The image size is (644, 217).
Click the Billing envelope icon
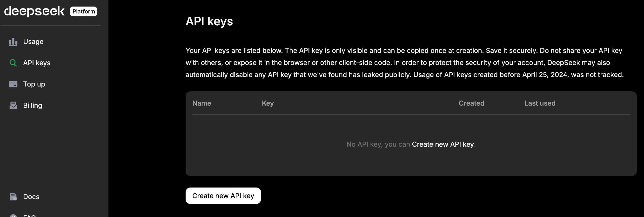(13, 106)
